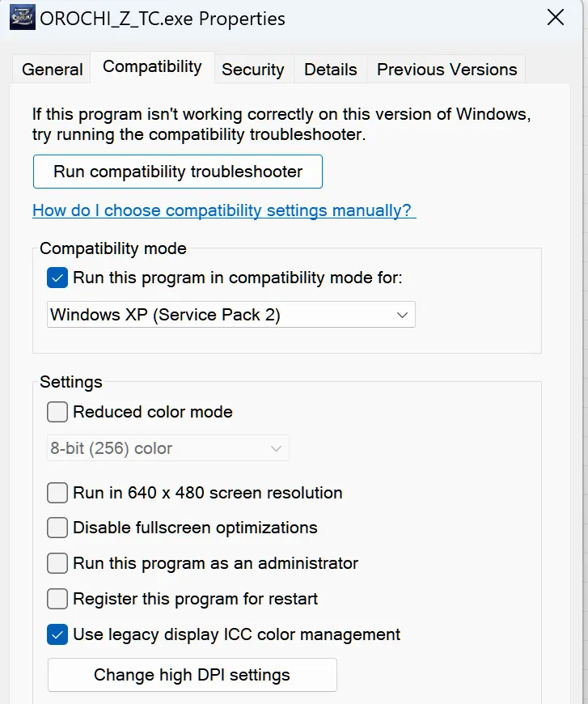Image resolution: width=588 pixels, height=704 pixels.
Task: Close the Properties dialog window
Action: pyautogui.click(x=556, y=18)
